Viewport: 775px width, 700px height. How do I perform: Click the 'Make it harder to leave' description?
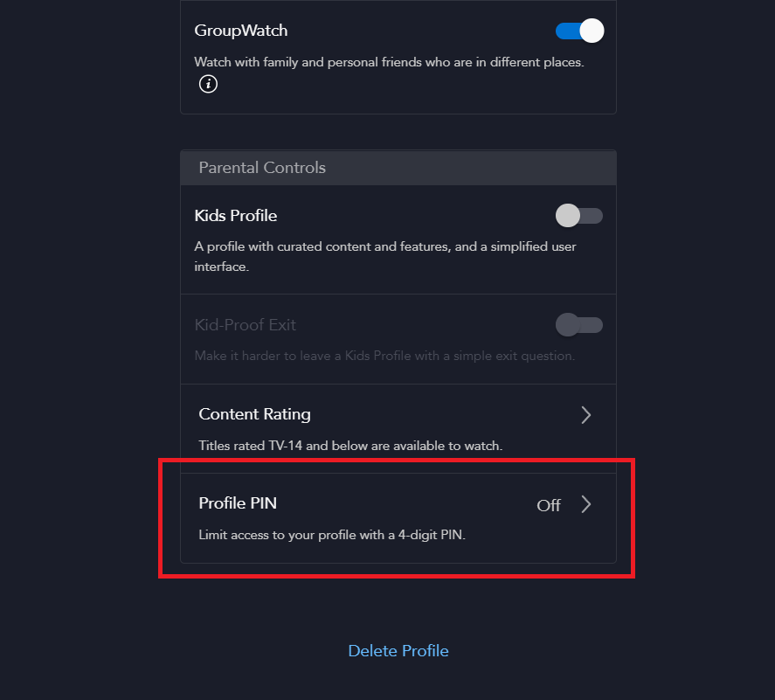click(x=384, y=356)
